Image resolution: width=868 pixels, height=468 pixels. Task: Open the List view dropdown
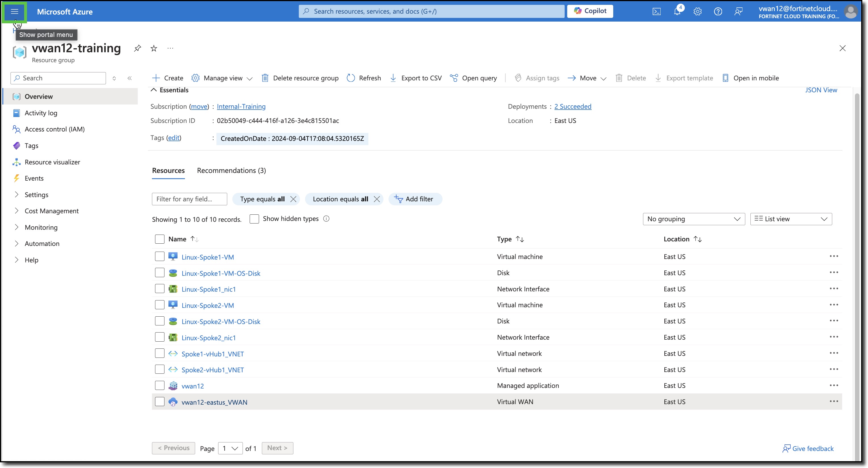(791, 219)
